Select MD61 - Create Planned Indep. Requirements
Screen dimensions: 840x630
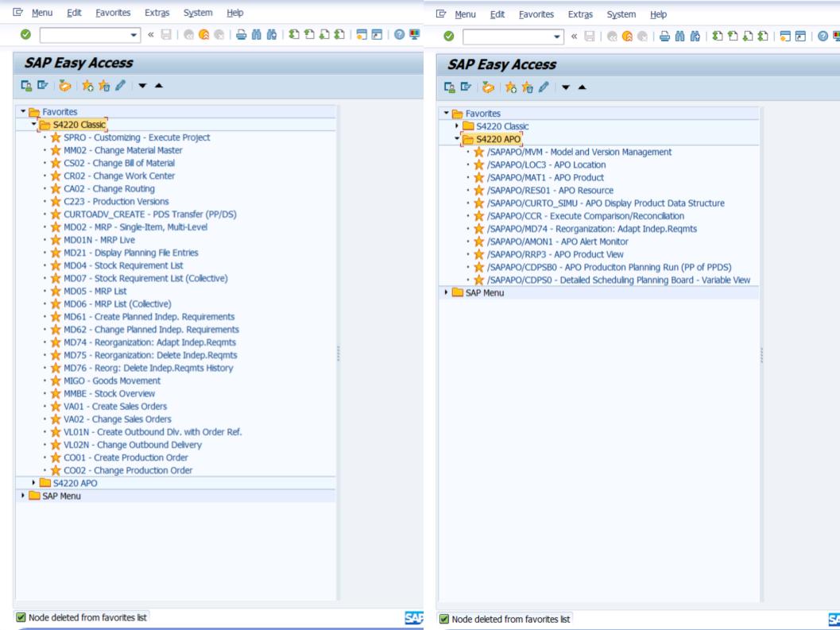click(x=149, y=317)
